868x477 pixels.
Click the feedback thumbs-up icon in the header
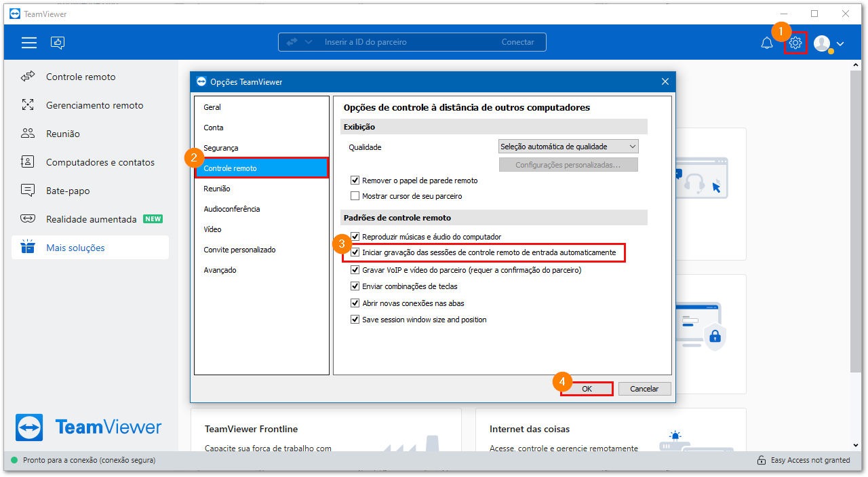58,43
